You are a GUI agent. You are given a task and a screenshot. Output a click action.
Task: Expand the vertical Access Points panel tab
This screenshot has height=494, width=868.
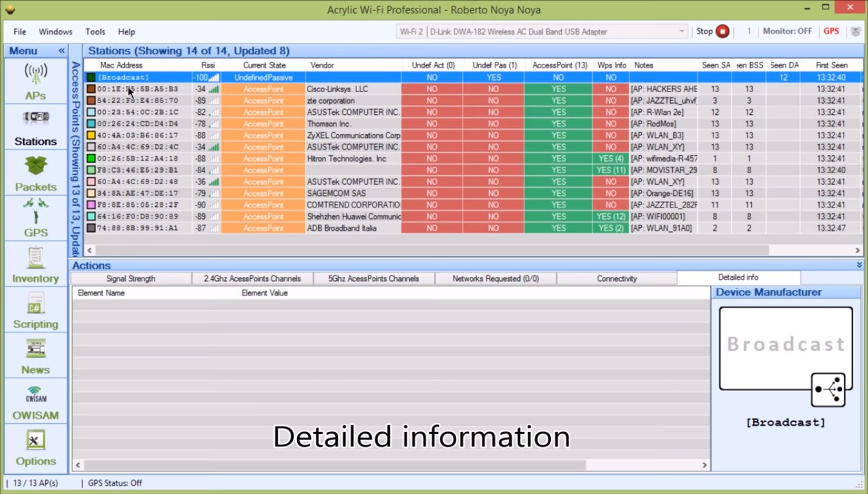tap(75, 158)
